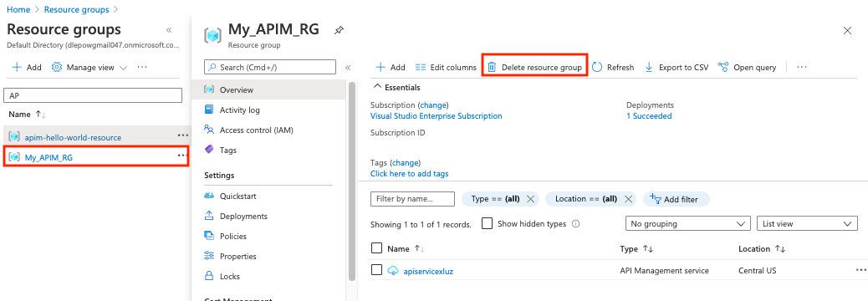Click the Filter by name field
The width and height of the screenshot is (868, 301).
[x=412, y=199]
